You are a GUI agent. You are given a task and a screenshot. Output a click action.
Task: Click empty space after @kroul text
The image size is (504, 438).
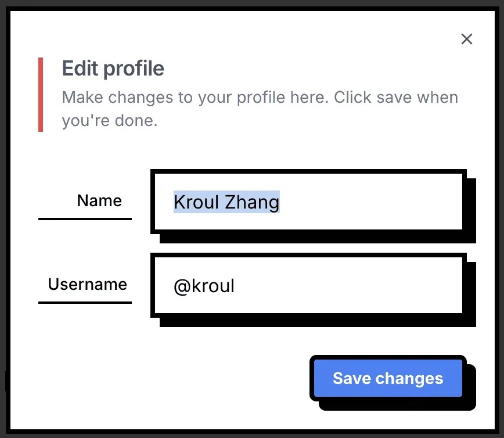pyautogui.click(x=348, y=286)
